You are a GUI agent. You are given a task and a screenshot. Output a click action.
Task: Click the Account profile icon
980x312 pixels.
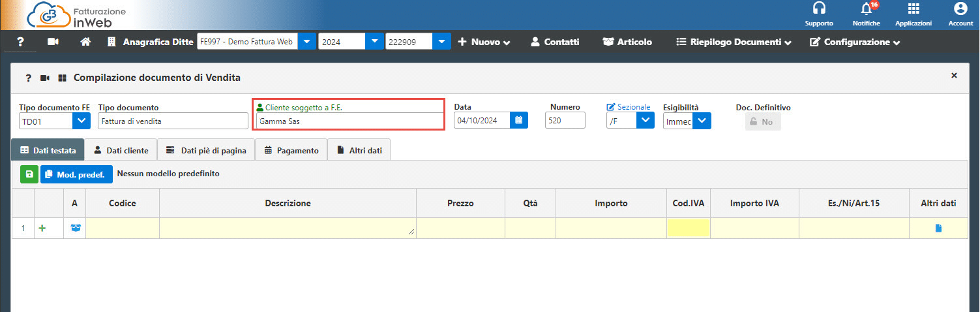[x=960, y=9]
